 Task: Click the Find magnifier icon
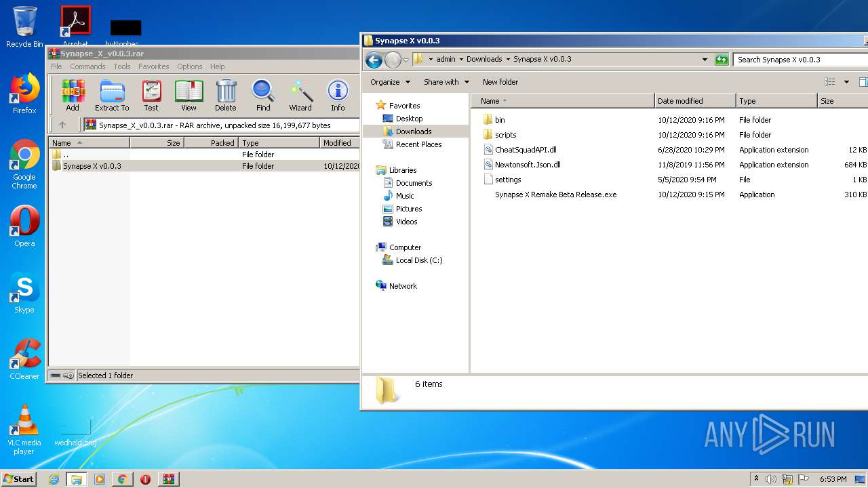[x=263, y=96]
